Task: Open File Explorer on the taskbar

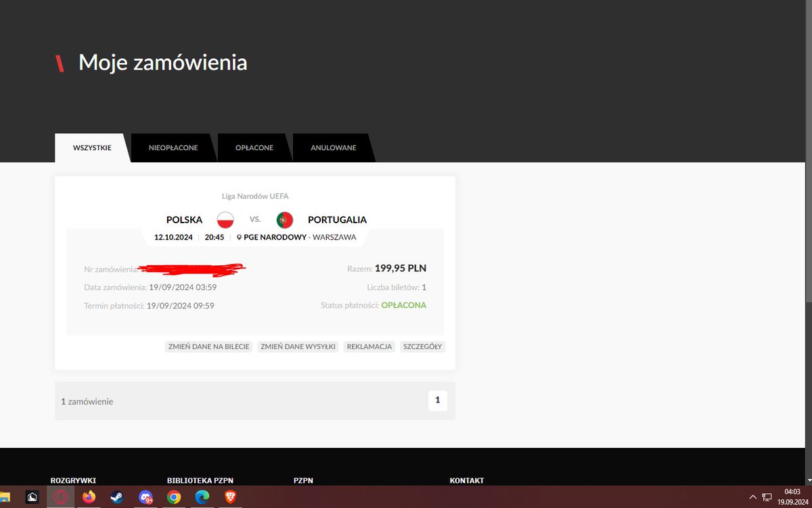Action: click(5, 497)
